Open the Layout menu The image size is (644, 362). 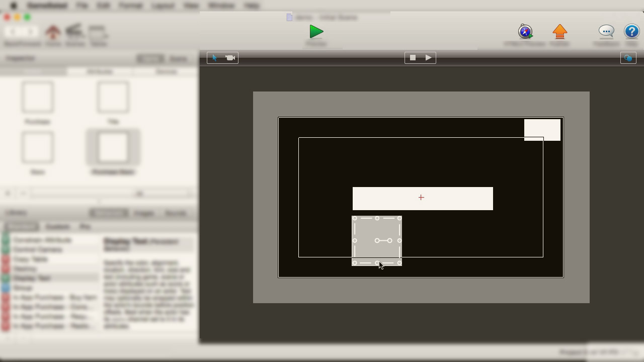point(163,6)
